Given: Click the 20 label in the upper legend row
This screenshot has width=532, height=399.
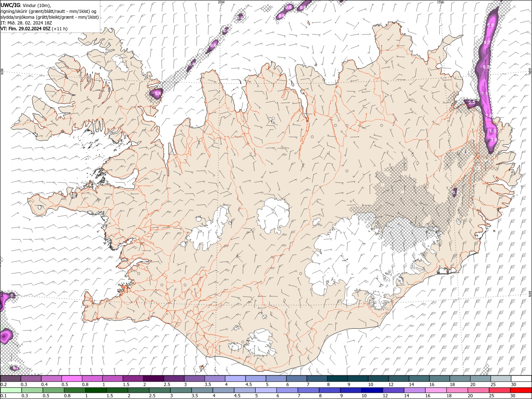Looking at the screenshot, I should tap(473, 384).
